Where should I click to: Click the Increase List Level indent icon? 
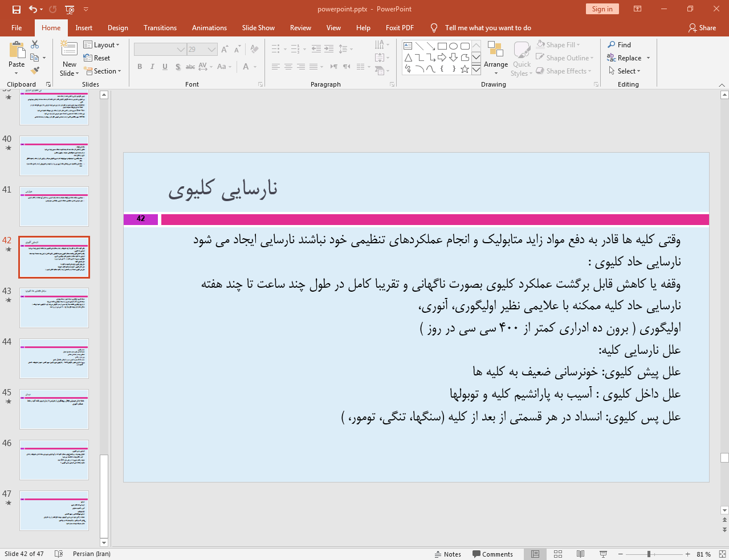point(329,49)
